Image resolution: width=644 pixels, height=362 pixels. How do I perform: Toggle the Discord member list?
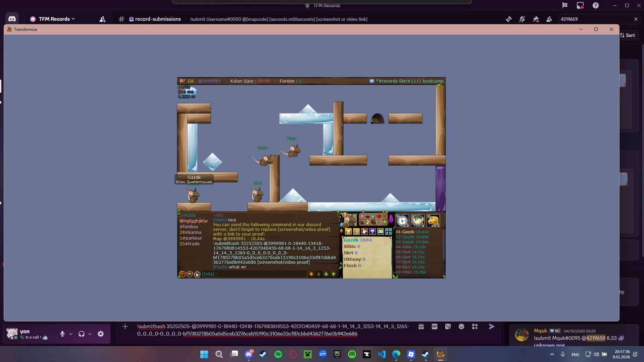[549, 19]
